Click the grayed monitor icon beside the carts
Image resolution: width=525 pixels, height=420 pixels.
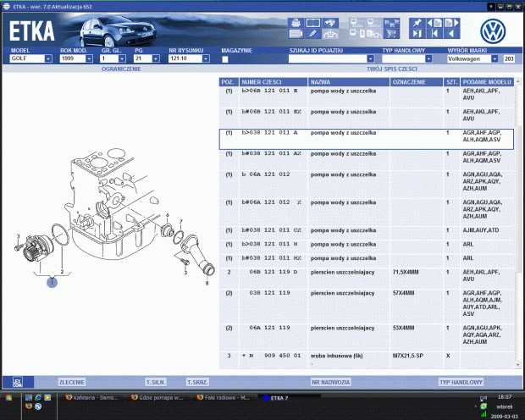374,23
